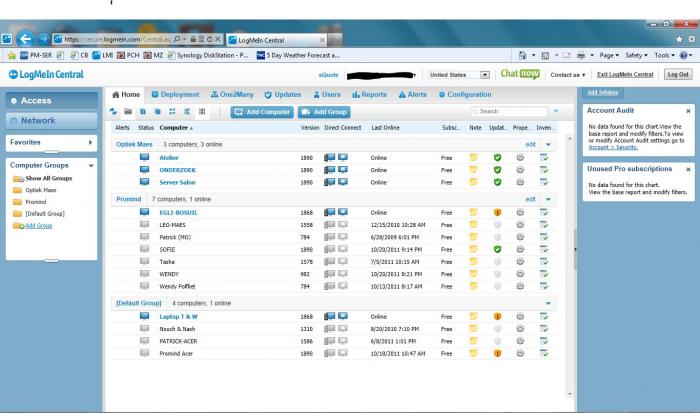The width and height of the screenshot is (700, 413).
Task: Select the Access sidebar button
Action: click(52, 101)
